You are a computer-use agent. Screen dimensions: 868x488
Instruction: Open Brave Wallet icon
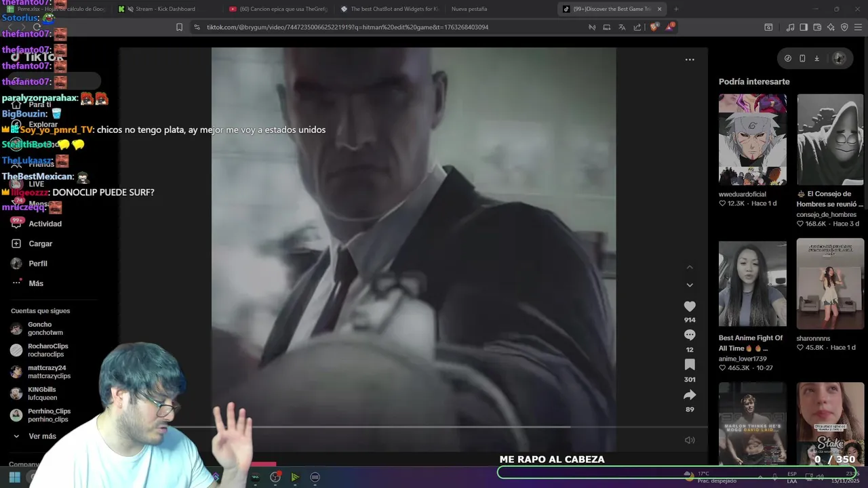click(817, 27)
